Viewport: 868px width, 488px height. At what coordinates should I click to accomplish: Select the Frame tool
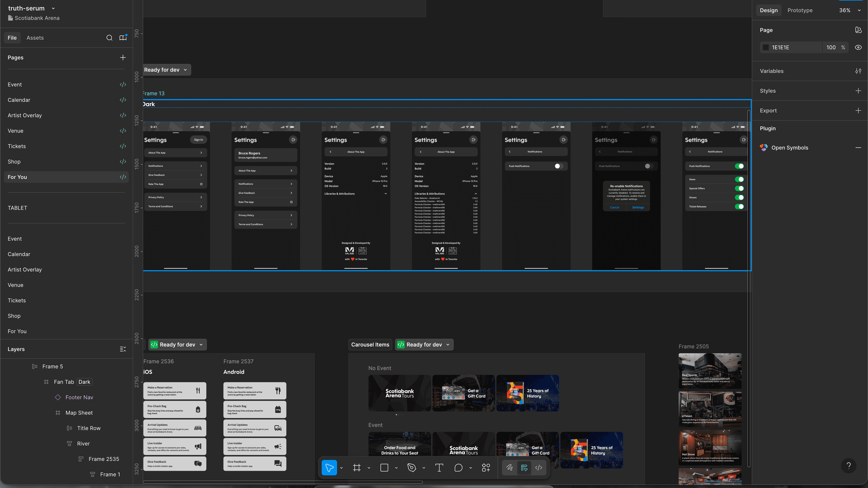tap(357, 468)
